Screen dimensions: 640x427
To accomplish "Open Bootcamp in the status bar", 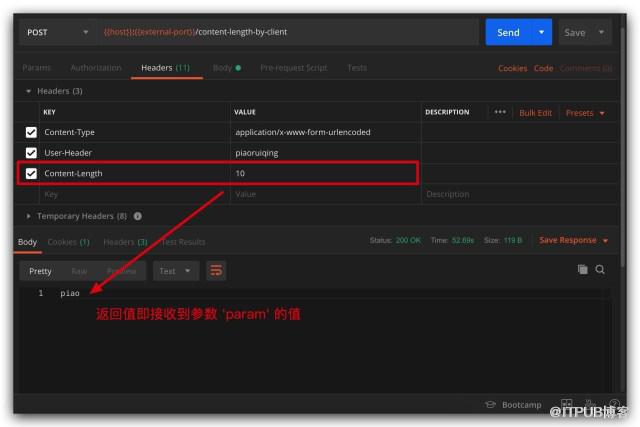I will point(513,405).
